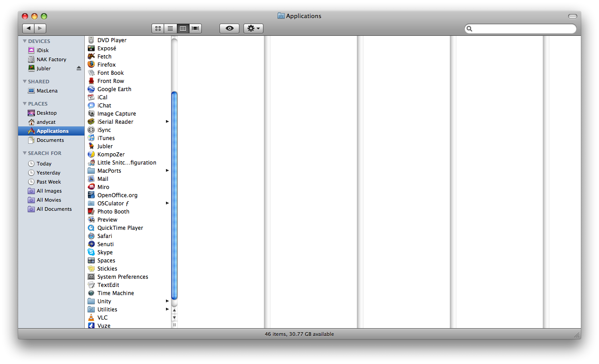Open the Action gear menu
Screen dimensions: 599x364
point(253,28)
